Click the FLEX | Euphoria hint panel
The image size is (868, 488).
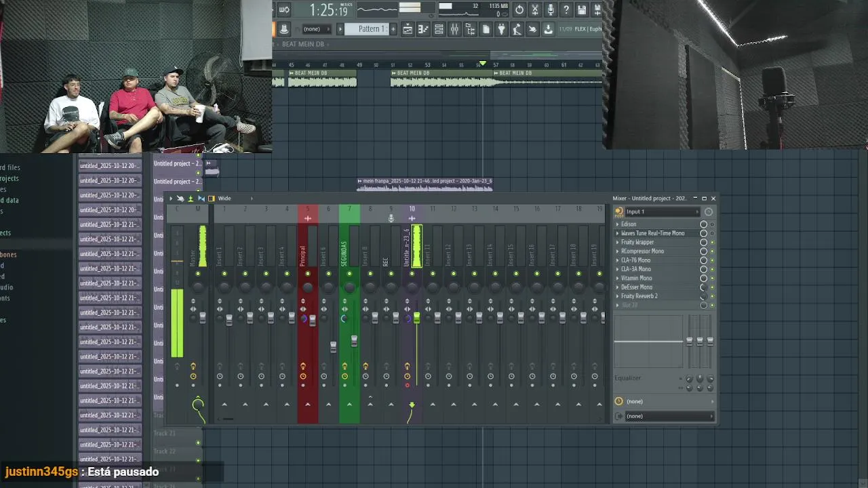pos(580,29)
